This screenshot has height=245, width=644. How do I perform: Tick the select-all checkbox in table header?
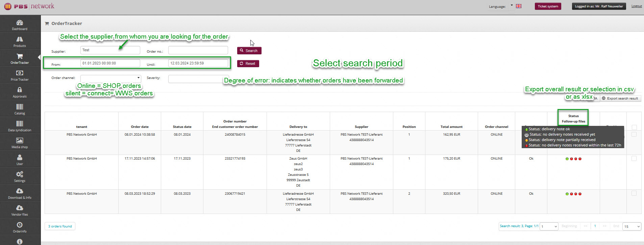pyautogui.click(x=634, y=127)
